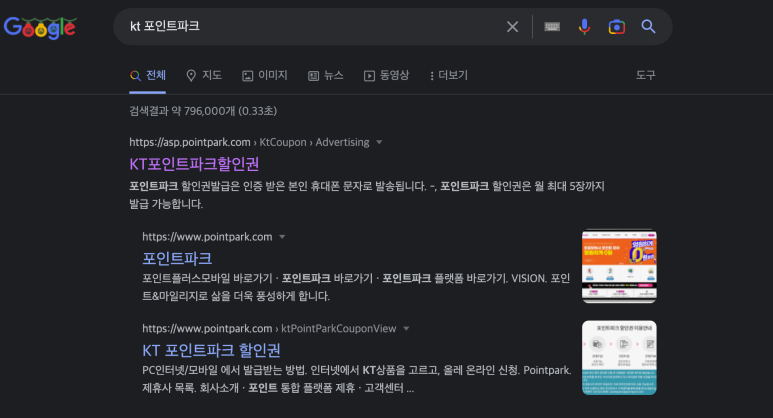
Task: Clear the search box with X icon
Action: (512, 27)
